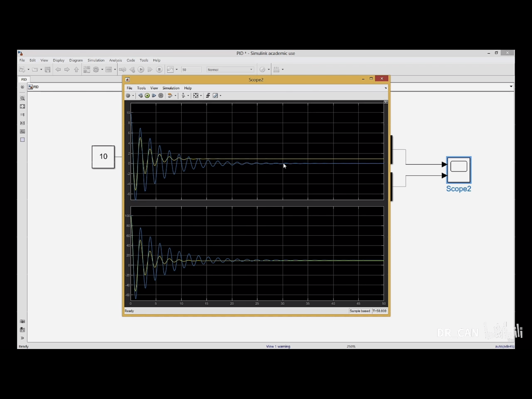Click Highlight Simulink Block icon in Scope2
This screenshot has width=532, height=399.
pyautogui.click(x=170, y=95)
